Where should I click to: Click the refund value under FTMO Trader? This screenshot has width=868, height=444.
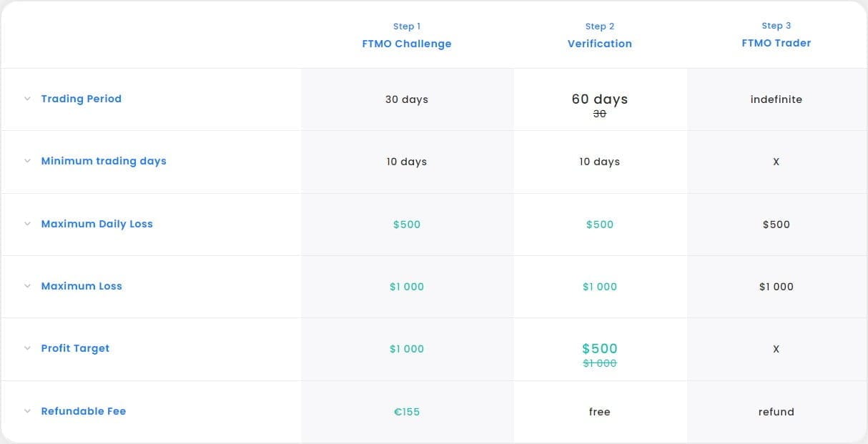click(x=776, y=411)
